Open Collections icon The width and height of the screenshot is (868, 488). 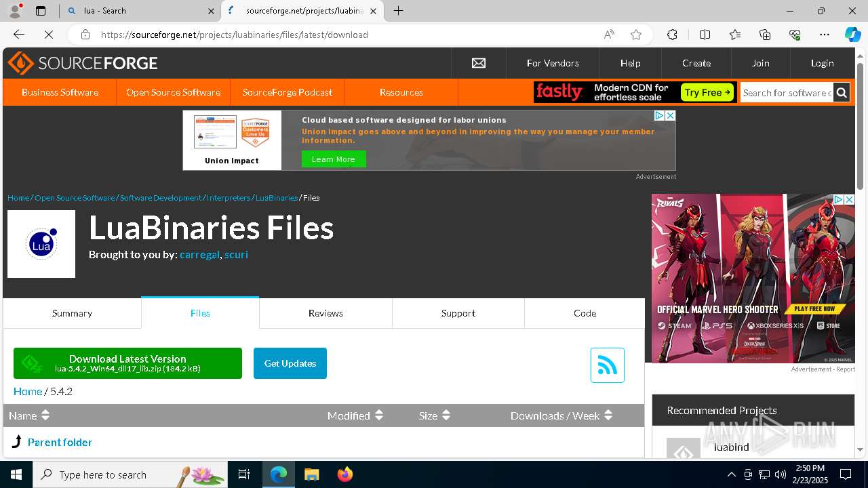[765, 35]
